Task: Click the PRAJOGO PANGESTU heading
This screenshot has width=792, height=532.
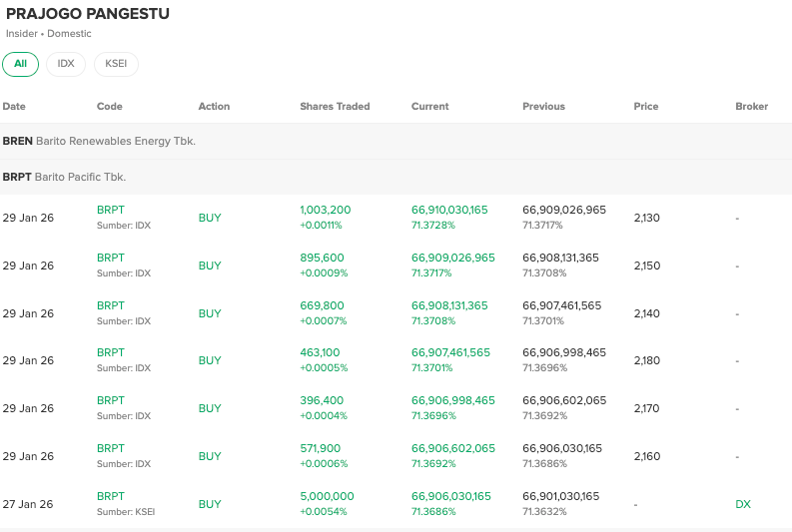Action: pyautogui.click(x=88, y=14)
